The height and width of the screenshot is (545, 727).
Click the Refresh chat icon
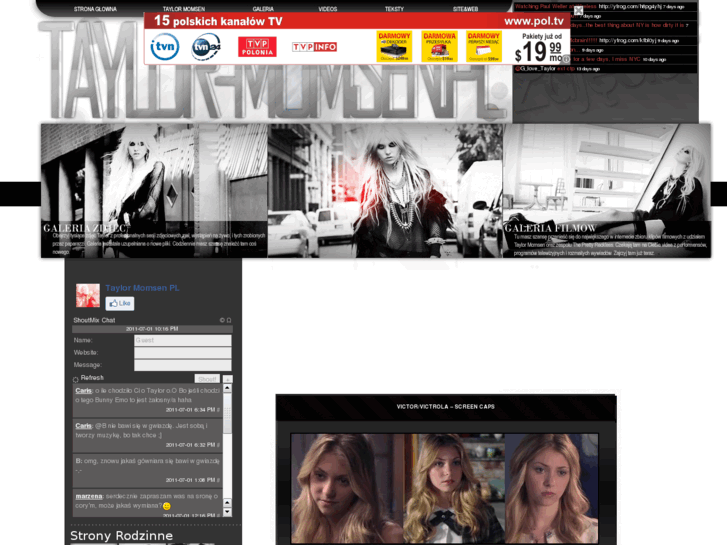pos(76,379)
